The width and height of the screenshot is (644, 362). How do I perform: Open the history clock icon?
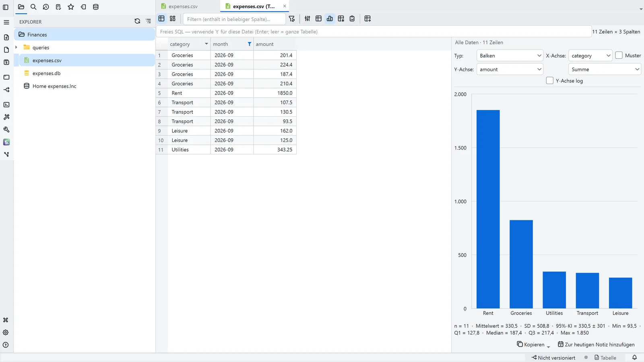pos(46,7)
